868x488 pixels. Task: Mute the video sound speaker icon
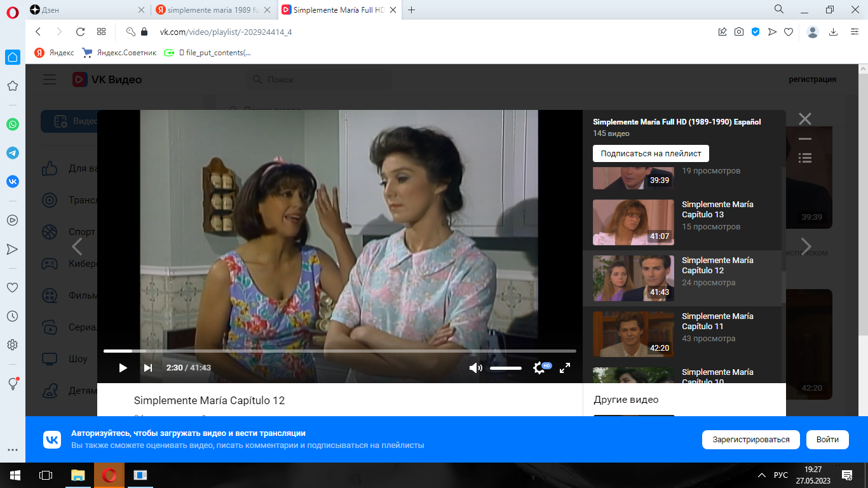(475, 368)
